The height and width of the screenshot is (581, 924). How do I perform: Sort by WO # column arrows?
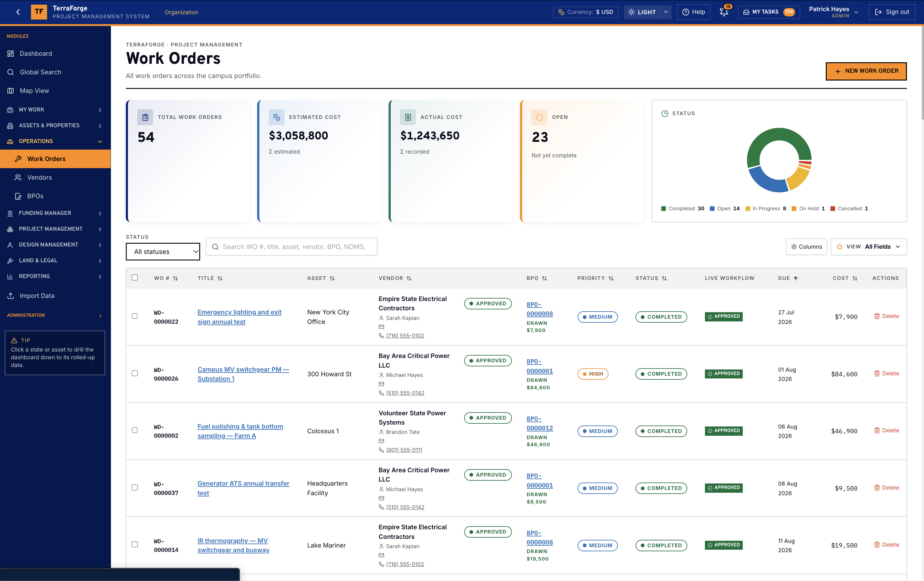pyautogui.click(x=175, y=278)
